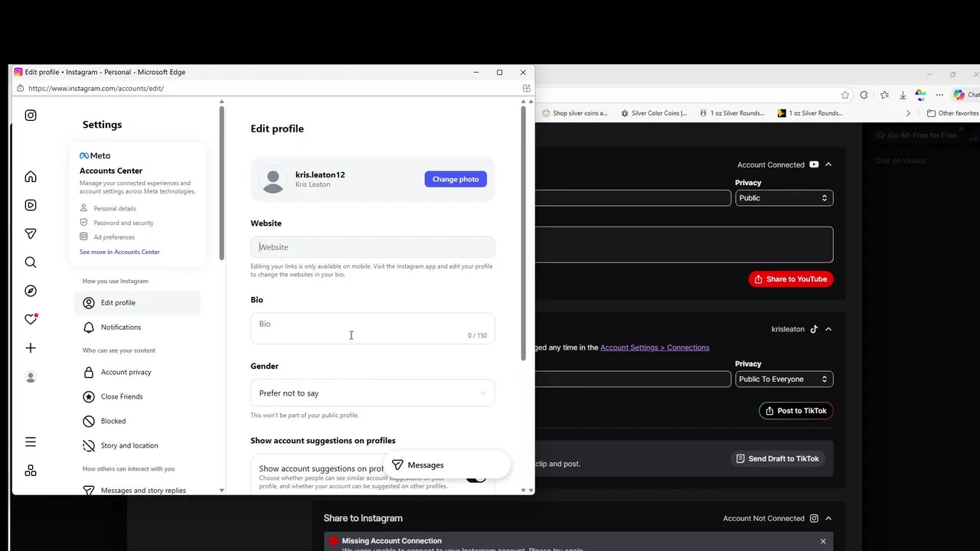Dismiss the Missing Account Connection alert
Image resolution: width=980 pixels, height=551 pixels.
[x=823, y=541]
